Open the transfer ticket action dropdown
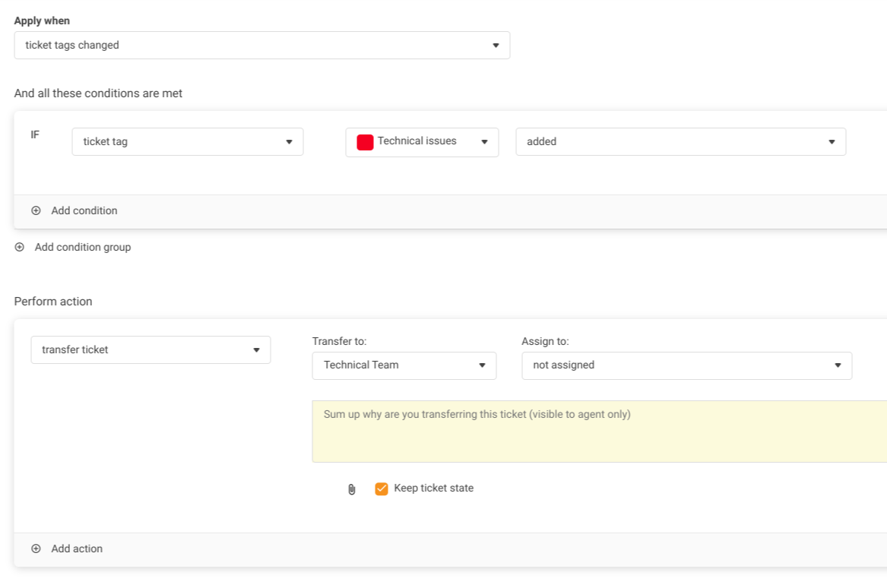 150,350
